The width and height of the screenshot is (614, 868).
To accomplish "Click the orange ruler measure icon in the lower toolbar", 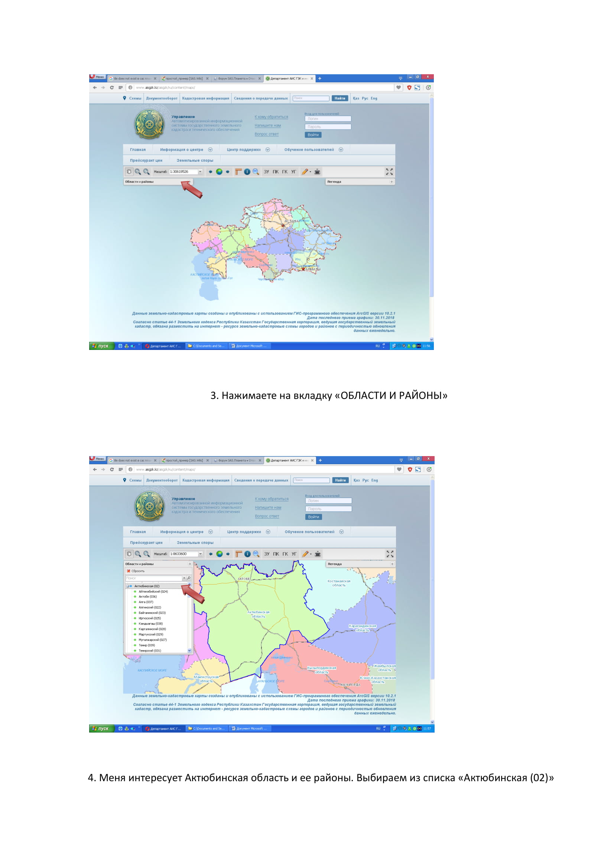I will tap(238, 554).
